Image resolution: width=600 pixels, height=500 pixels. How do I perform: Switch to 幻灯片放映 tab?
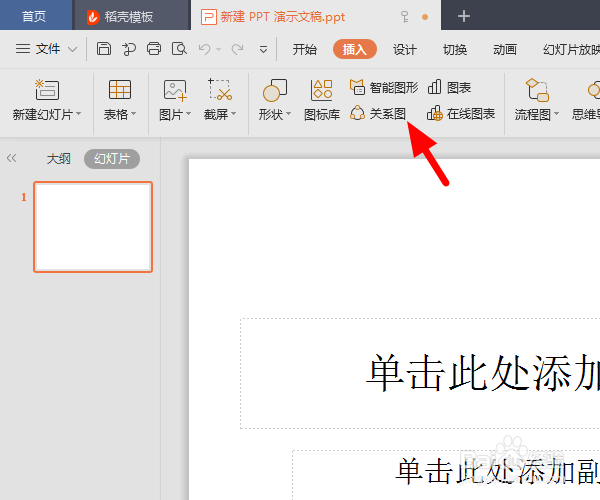[571, 49]
